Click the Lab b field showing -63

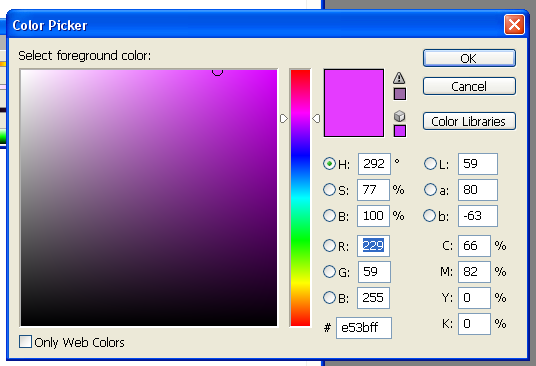pyautogui.click(x=478, y=216)
